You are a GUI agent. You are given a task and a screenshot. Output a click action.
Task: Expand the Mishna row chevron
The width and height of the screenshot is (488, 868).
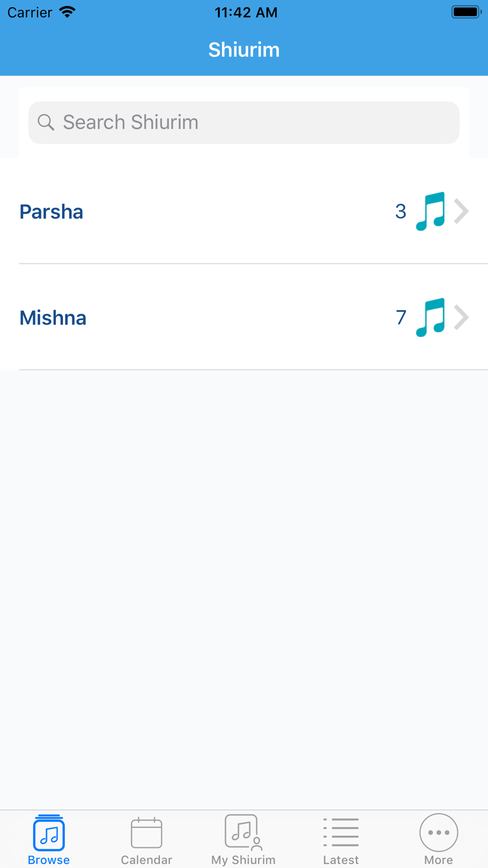pos(461,317)
